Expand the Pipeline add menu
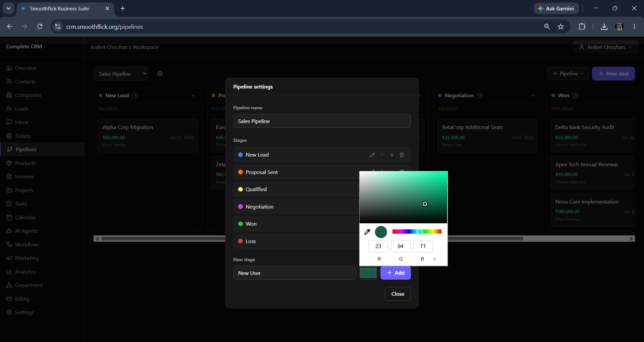The width and height of the screenshot is (644, 342). [568, 73]
